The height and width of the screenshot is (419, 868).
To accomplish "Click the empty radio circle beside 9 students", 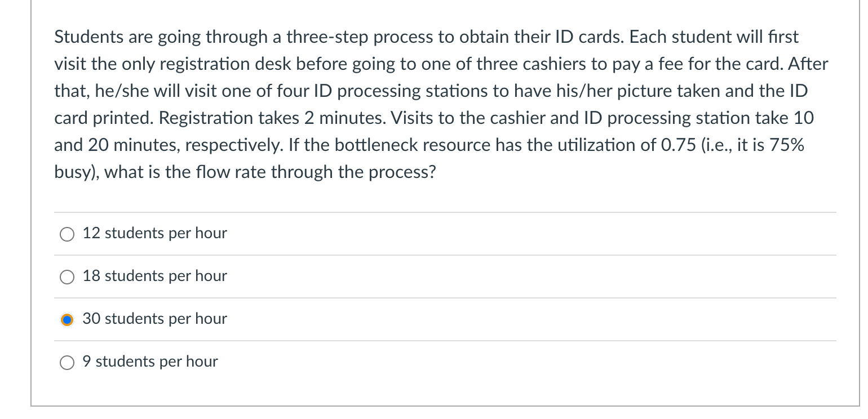I will pyautogui.click(x=67, y=363).
